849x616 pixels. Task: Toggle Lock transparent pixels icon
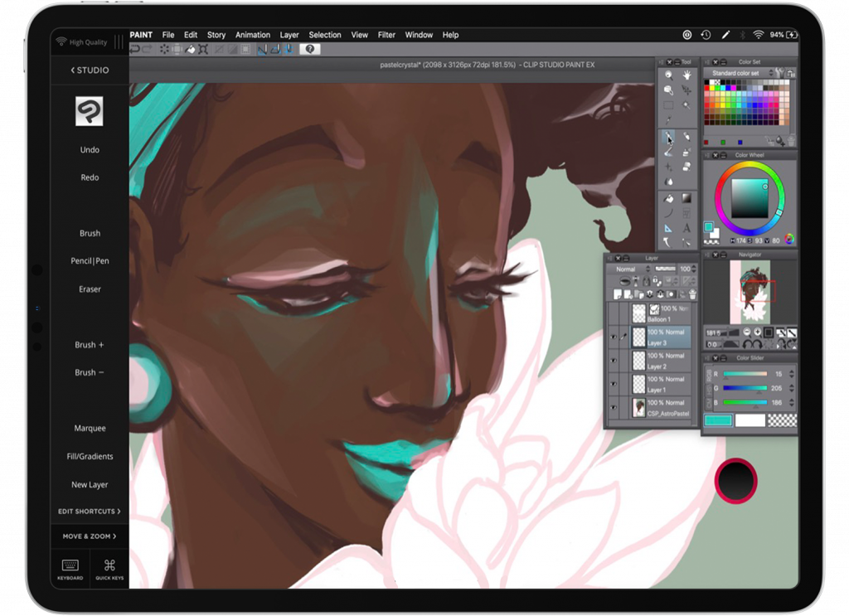[x=657, y=281]
